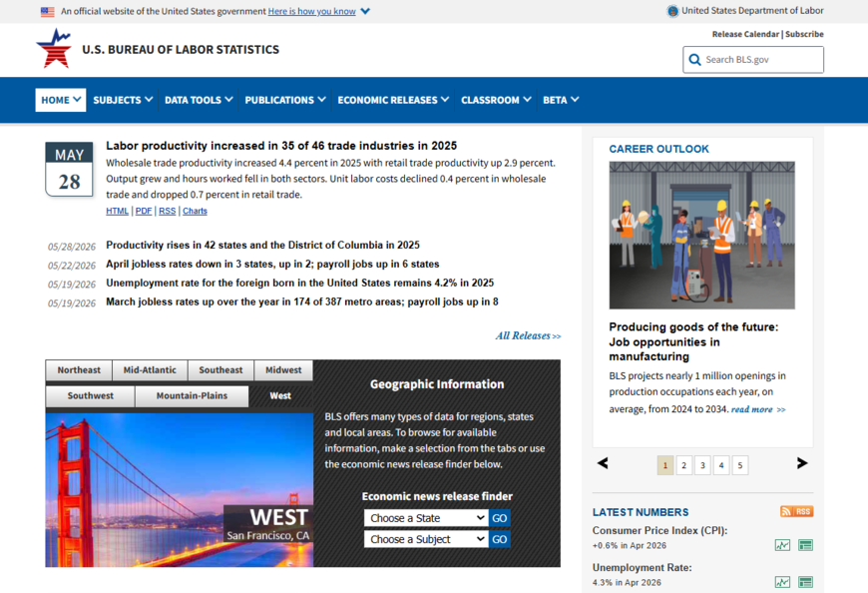
Task: Go to Career Outlook slide 1
Action: 665,465
